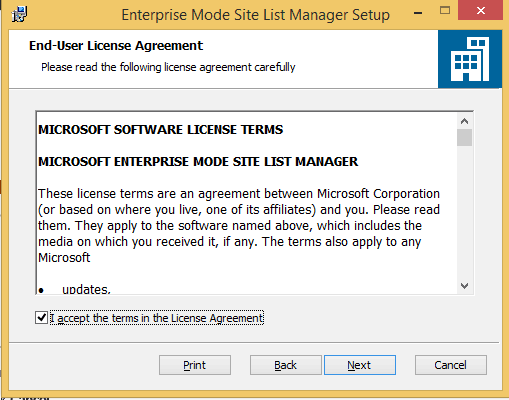Viewport: 509px width, 400px height.
Task: Go back with the Back button
Action: [286, 365]
